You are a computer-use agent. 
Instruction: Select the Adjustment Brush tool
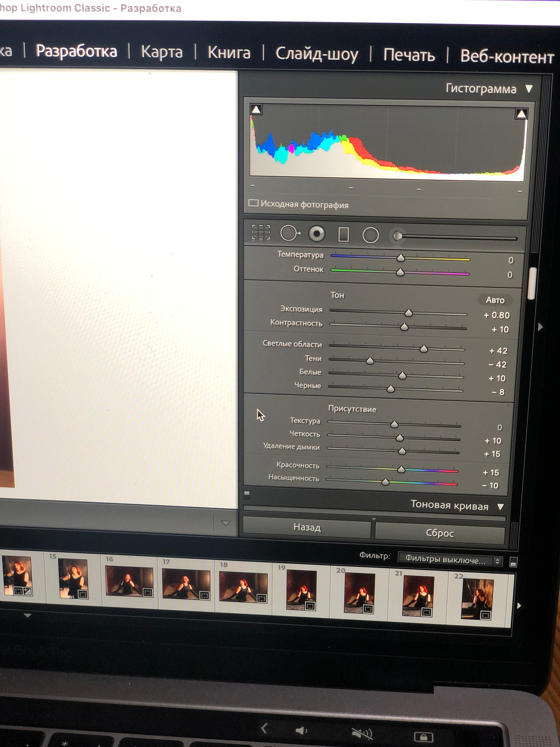[398, 236]
